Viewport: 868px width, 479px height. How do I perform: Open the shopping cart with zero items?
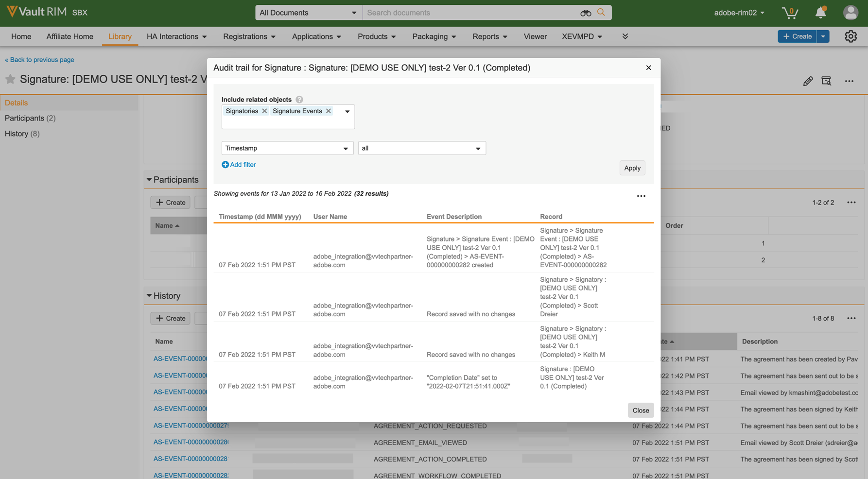coord(790,13)
